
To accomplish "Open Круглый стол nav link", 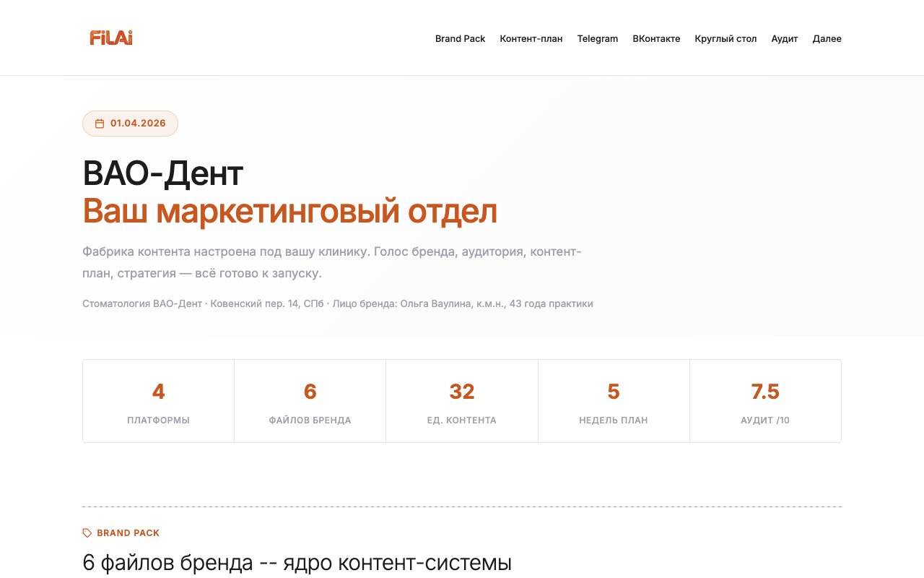I will pyautogui.click(x=725, y=39).
